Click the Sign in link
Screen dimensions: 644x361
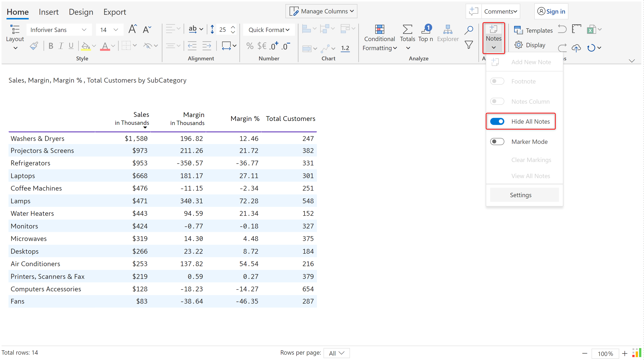point(555,11)
